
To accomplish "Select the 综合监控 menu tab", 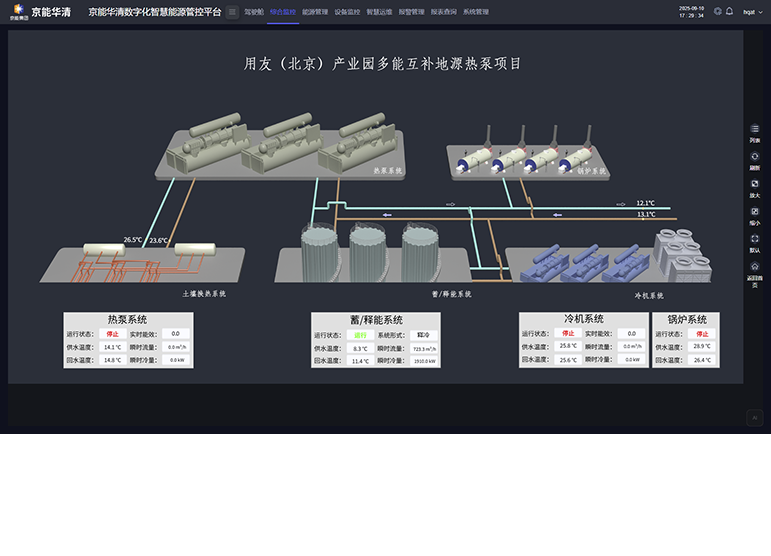I will (283, 12).
